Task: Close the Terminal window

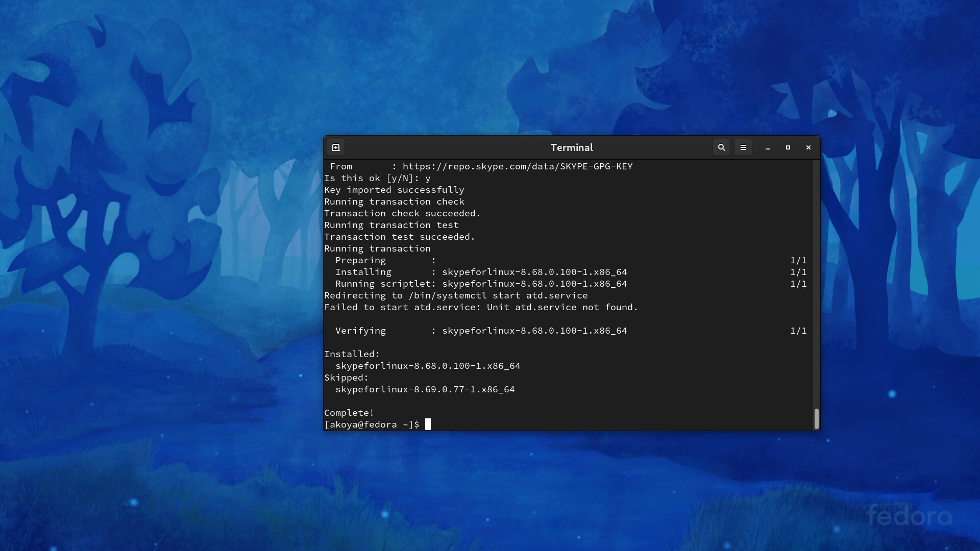Action: tap(808, 147)
